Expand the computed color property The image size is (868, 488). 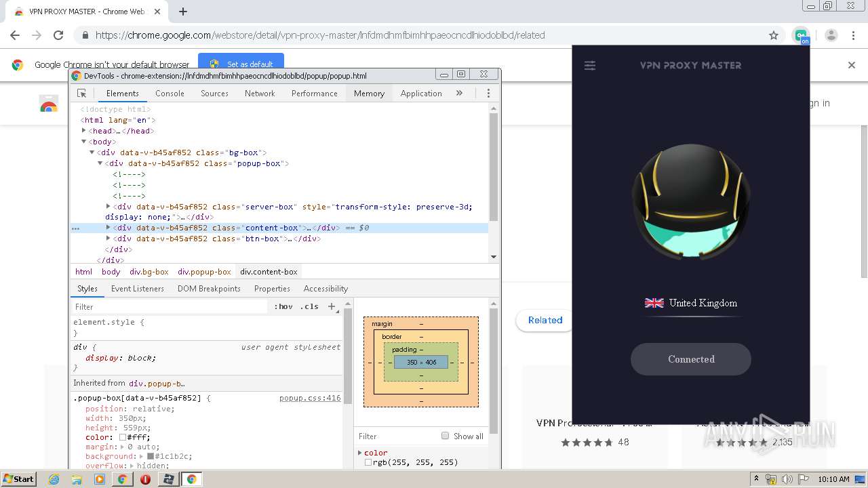(360, 453)
